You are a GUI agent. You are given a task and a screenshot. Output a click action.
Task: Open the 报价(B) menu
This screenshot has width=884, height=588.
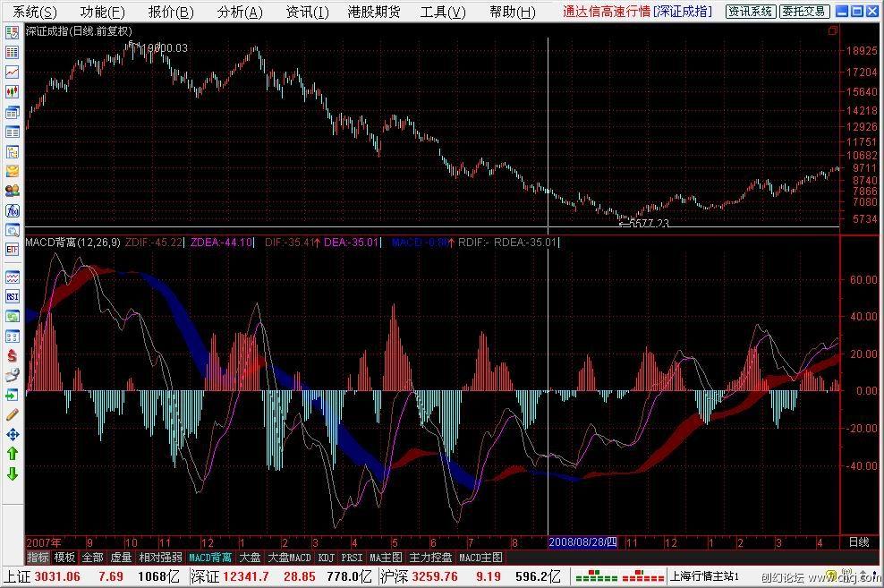click(x=170, y=12)
